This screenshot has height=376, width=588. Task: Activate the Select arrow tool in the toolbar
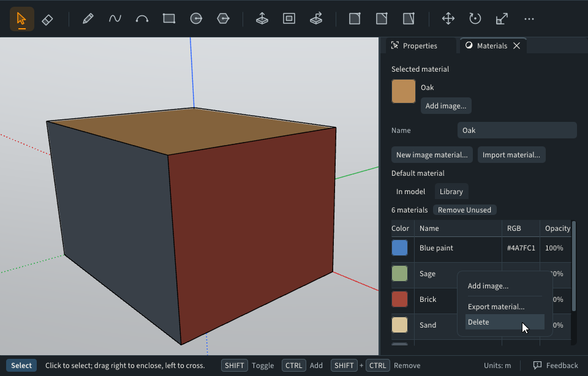click(x=22, y=19)
